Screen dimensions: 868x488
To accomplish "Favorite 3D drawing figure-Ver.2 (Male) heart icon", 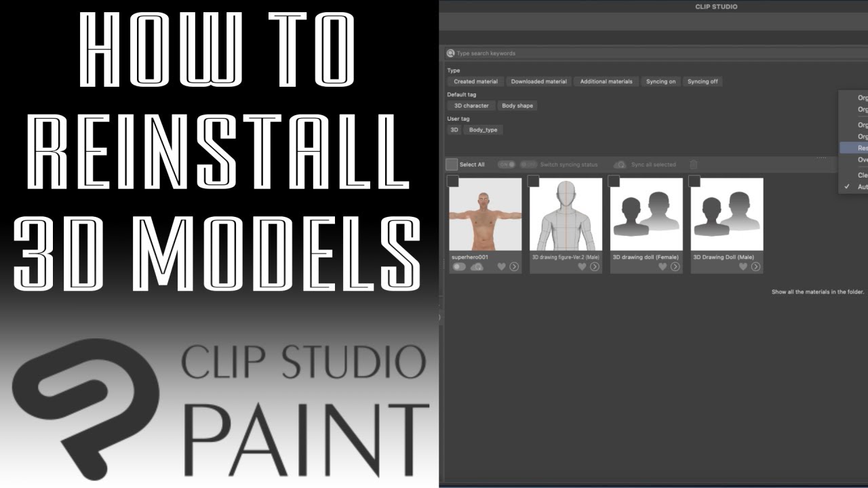I will pyautogui.click(x=582, y=267).
